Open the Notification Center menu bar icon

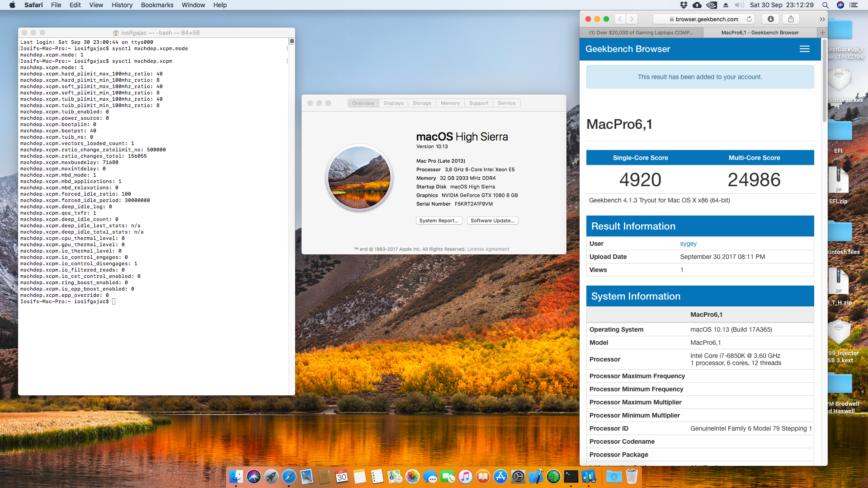click(x=854, y=5)
